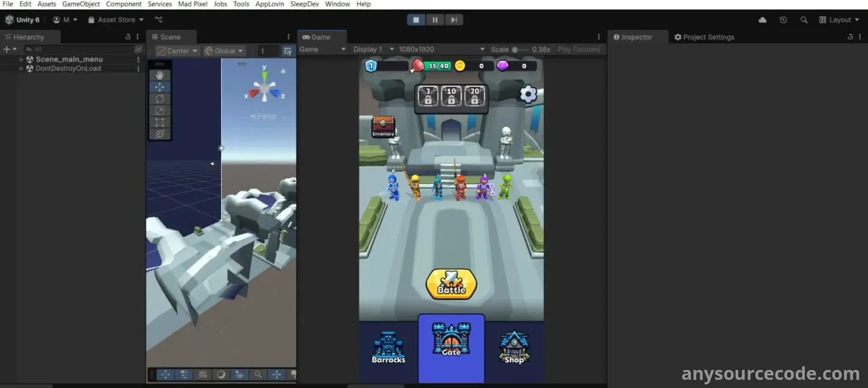Select the Rotate tool in Scene
Image resolution: width=868 pixels, height=388 pixels.
click(160, 99)
